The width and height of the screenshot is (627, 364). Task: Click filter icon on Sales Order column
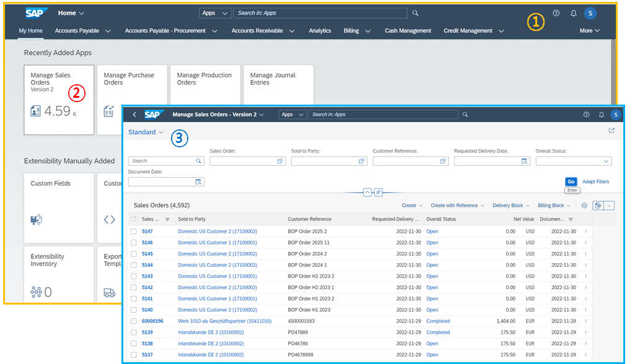click(167, 219)
